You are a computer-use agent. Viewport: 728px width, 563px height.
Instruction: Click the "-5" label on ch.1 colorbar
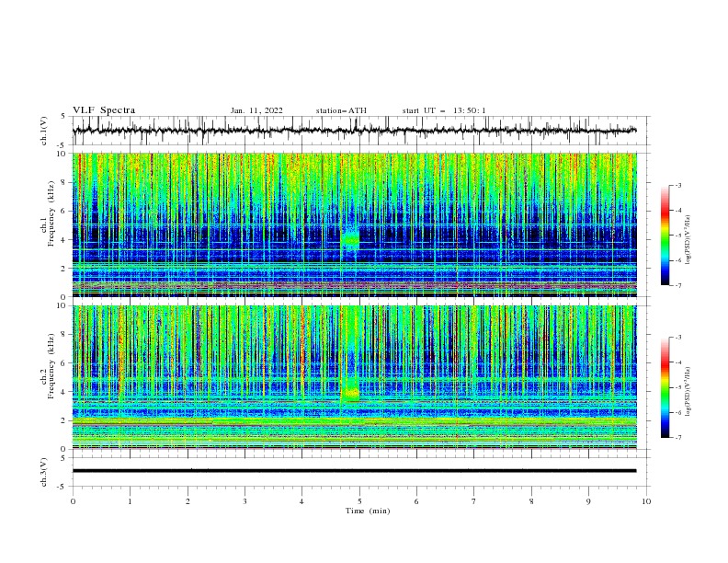(x=677, y=236)
